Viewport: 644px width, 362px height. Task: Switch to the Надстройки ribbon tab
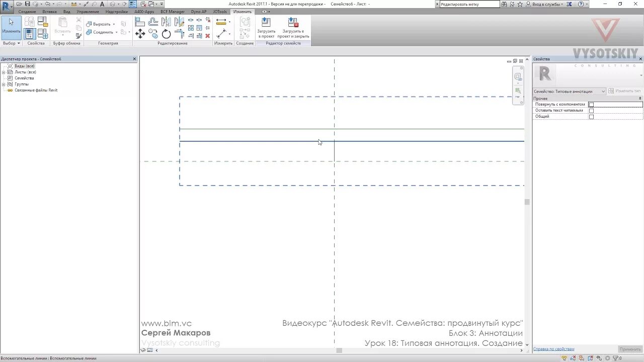pos(117,12)
